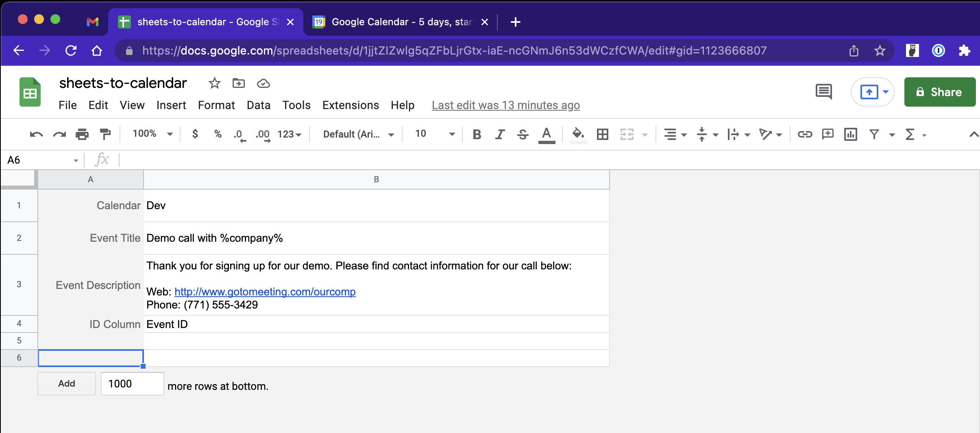The width and height of the screenshot is (980, 433).
Task: Star the sheets-to-calendar document
Action: (214, 83)
